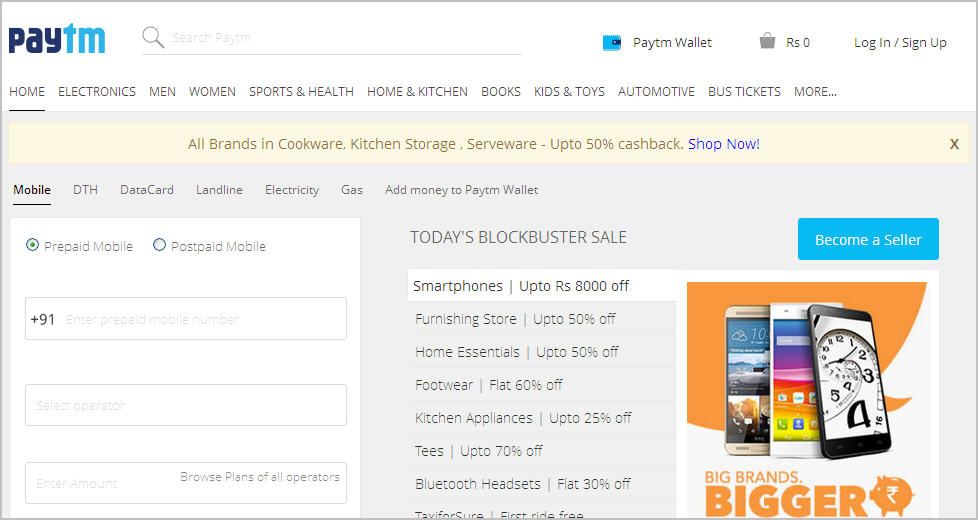Image resolution: width=978 pixels, height=520 pixels.
Task: Open Log In / Sign Up
Action: [900, 42]
